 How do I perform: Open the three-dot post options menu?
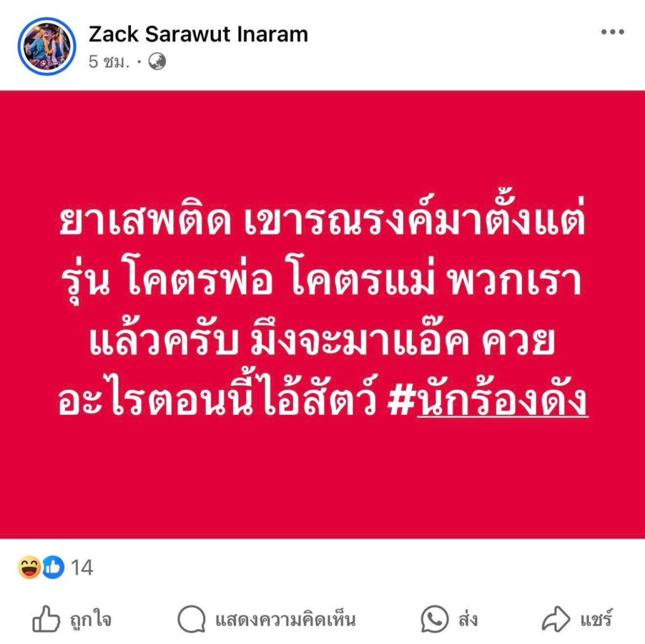(x=612, y=32)
